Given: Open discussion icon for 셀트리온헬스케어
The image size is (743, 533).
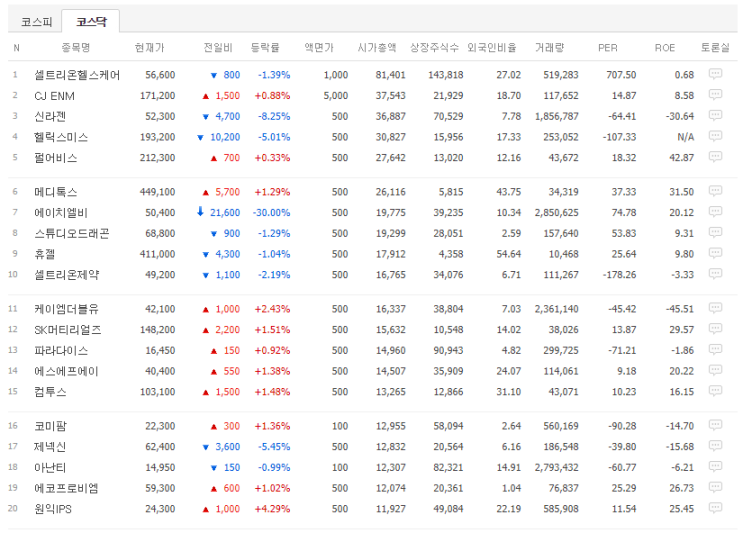Looking at the screenshot, I should (715, 74).
